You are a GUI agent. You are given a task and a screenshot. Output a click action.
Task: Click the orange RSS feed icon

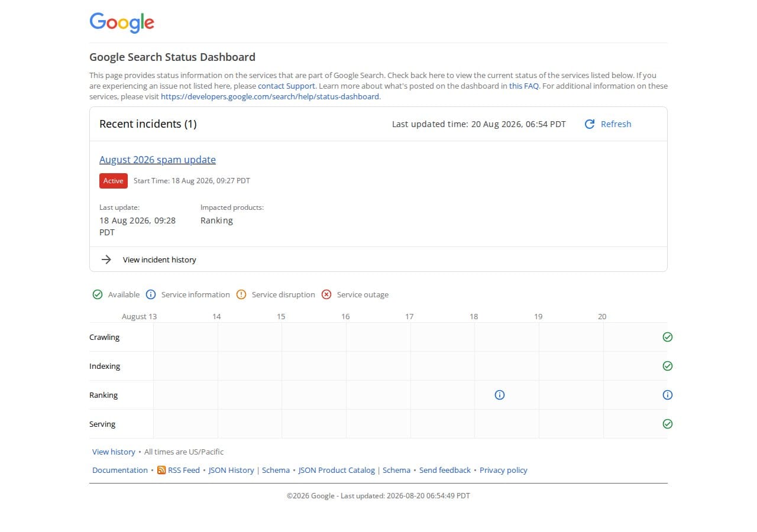161,470
